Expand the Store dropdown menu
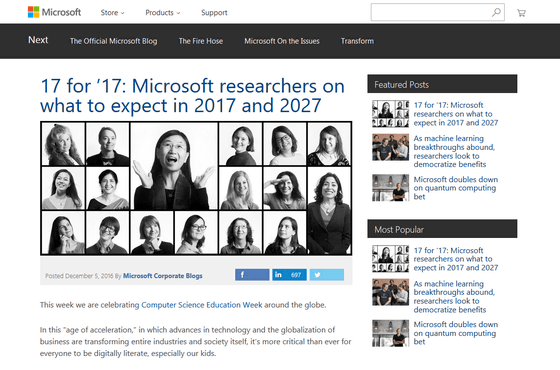The height and width of the screenshot is (370, 560). (112, 13)
